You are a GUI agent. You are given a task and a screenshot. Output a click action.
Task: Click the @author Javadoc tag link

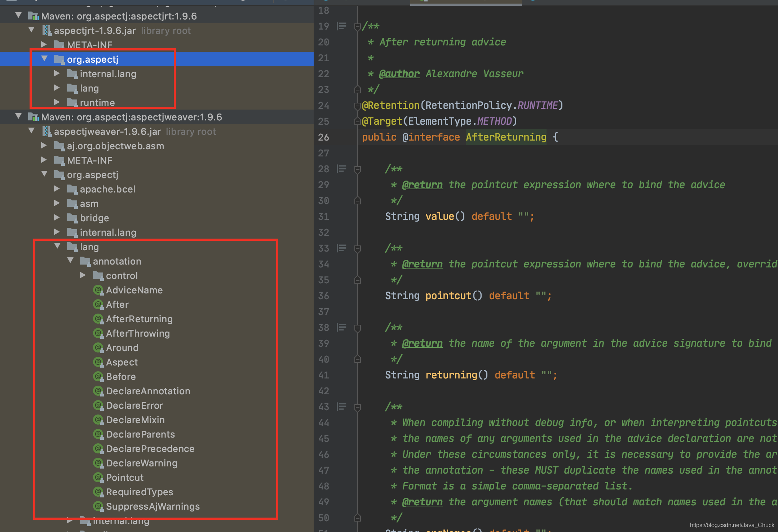coord(399,74)
